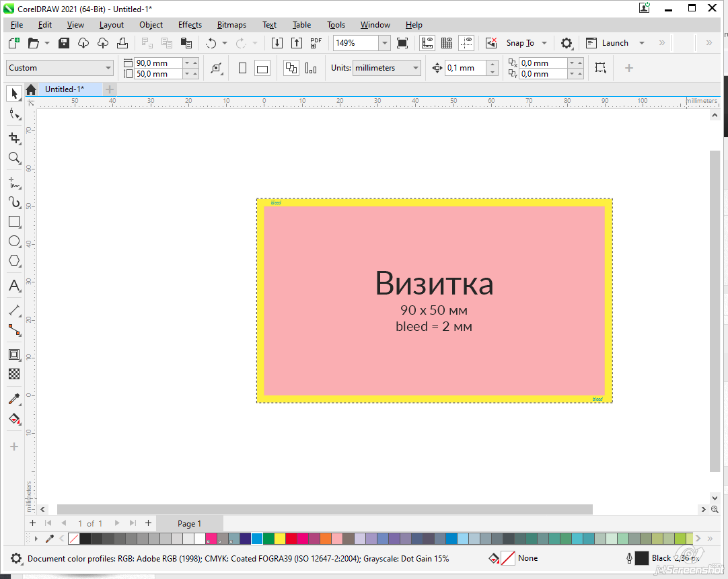Click the Snap To button
The width and height of the screenshot is (728, 579).
[520, 43]
